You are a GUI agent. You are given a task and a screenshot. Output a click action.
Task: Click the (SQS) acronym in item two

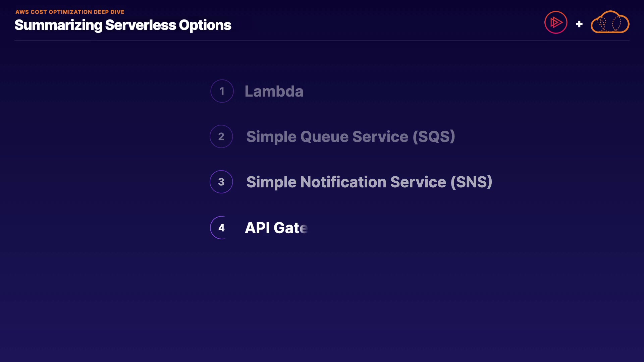pos(434,137)
